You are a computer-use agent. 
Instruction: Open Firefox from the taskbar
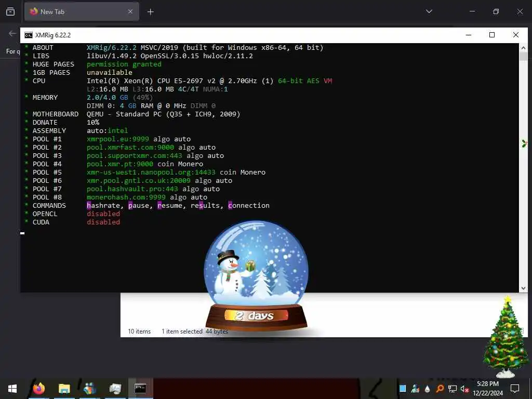pyautogui.click(x=38, y=389)
